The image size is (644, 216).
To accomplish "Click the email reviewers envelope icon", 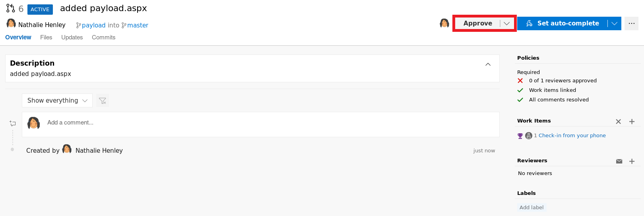I will pos(619,161).
